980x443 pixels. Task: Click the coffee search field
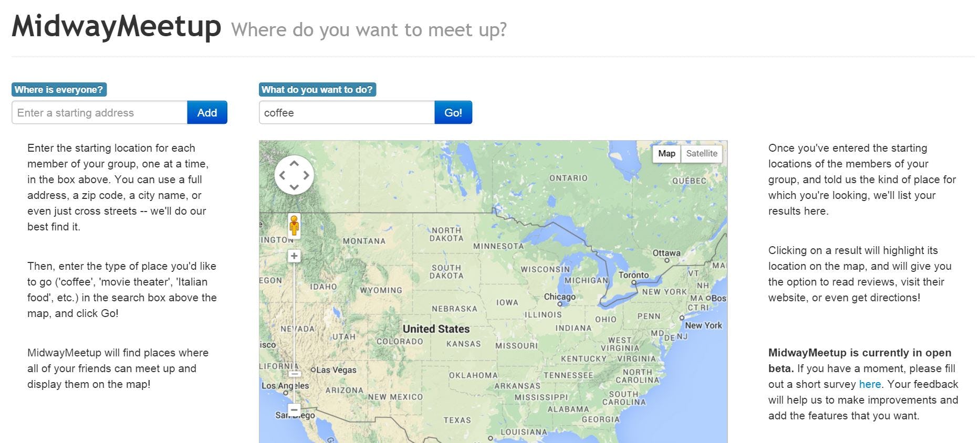pos(346,112)
